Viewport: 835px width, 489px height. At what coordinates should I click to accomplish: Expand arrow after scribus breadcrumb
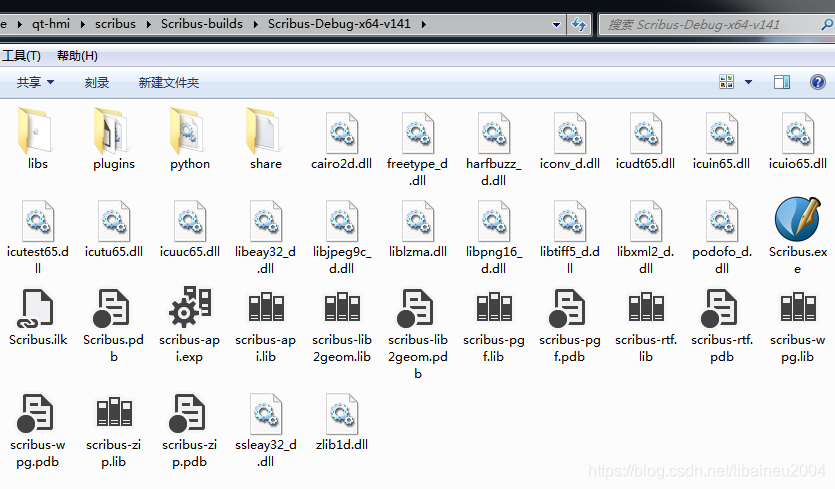coord(149,25)
